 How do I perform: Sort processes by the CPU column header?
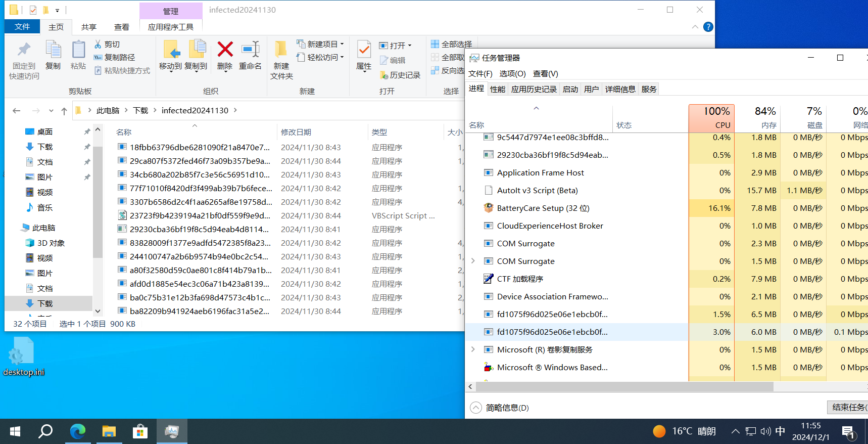click(711, 118)
